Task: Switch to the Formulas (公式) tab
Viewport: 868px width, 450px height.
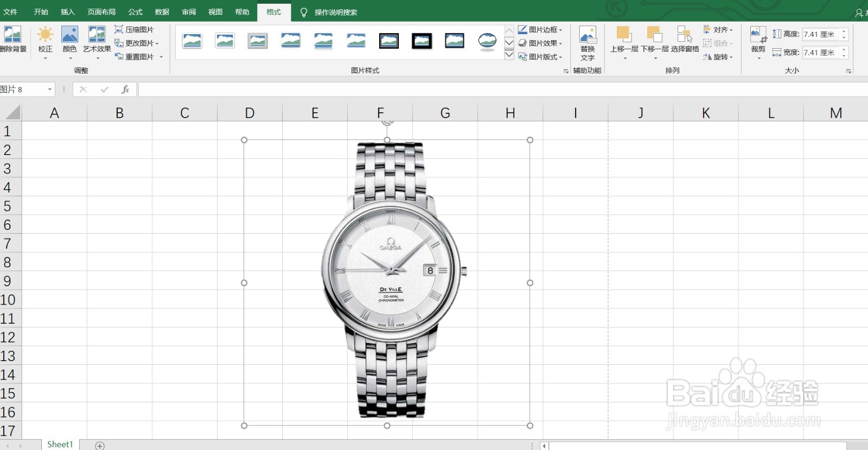Action: pos(136,12)
